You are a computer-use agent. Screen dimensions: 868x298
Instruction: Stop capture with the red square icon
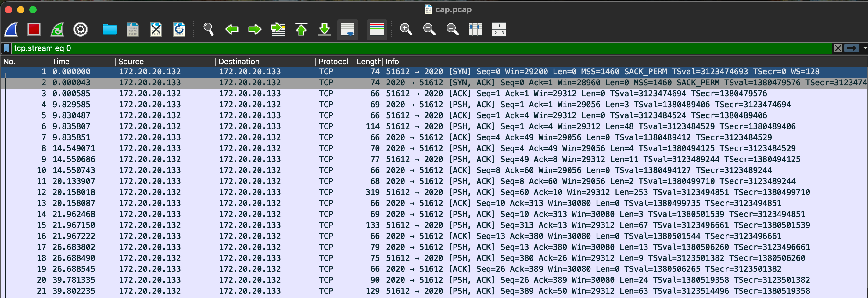34,30
